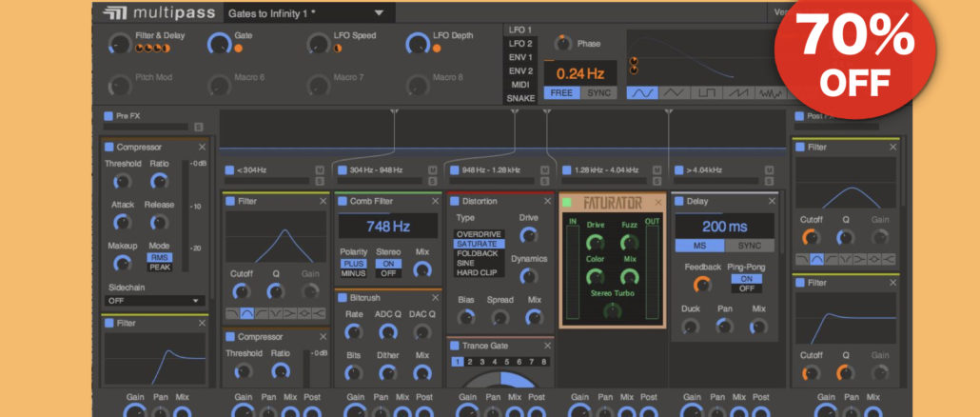
Task: Close the Bitcrush module
Action: [435, 298]
